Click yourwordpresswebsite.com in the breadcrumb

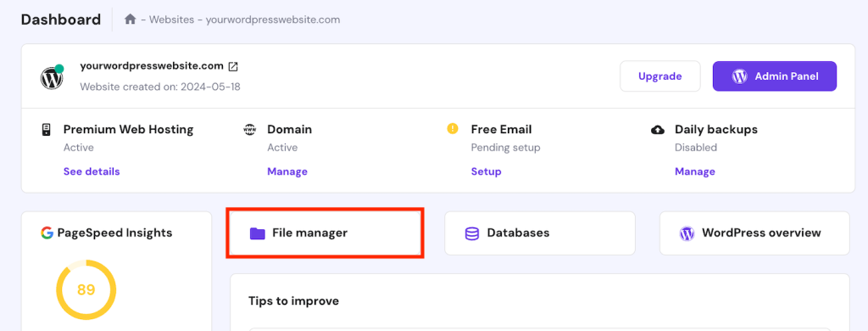[273, 20]
